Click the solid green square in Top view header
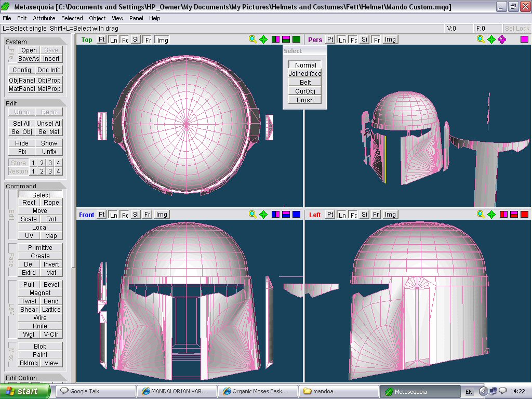This screenshot has height=399, width=532. 297,39
